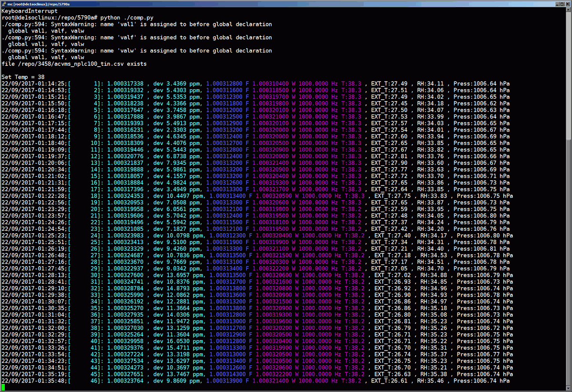Click the SyntaxWarning line mentioning 'valw'
The height and width of the screenshot is (392, 572).
coord(137,51)
